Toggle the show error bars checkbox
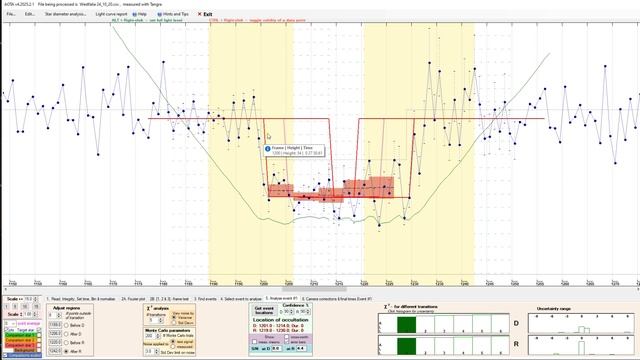Image resolution: width=640 pixels, height=360 pixels. 287,342
